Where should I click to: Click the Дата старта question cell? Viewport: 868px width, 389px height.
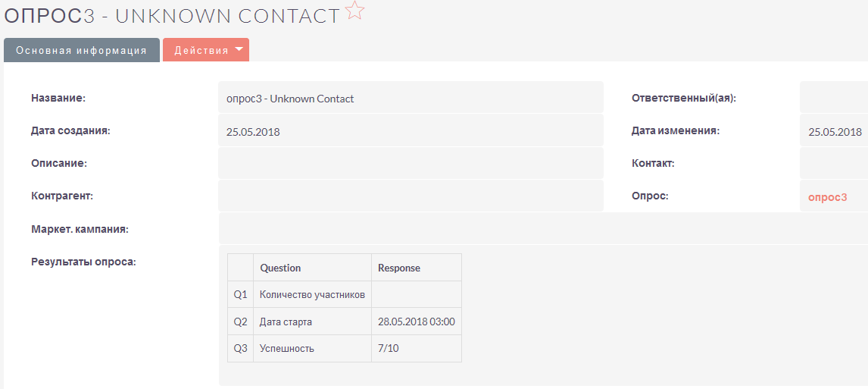tap(286, 322)
